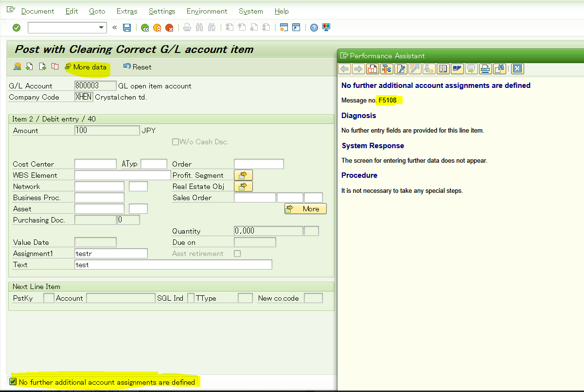Click the Generate Shortcut icon

click(296, 28)
